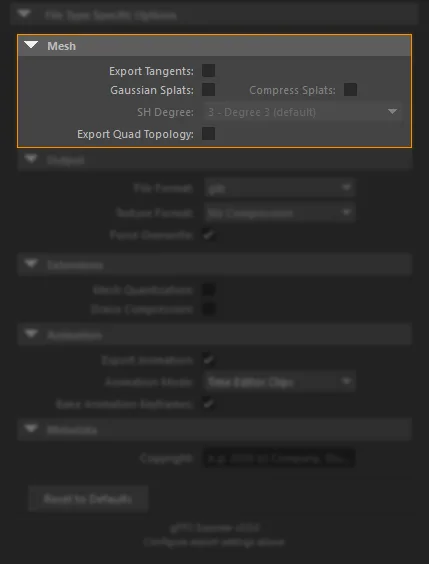
Task: Collapse the Animation section
Action: 31,334
